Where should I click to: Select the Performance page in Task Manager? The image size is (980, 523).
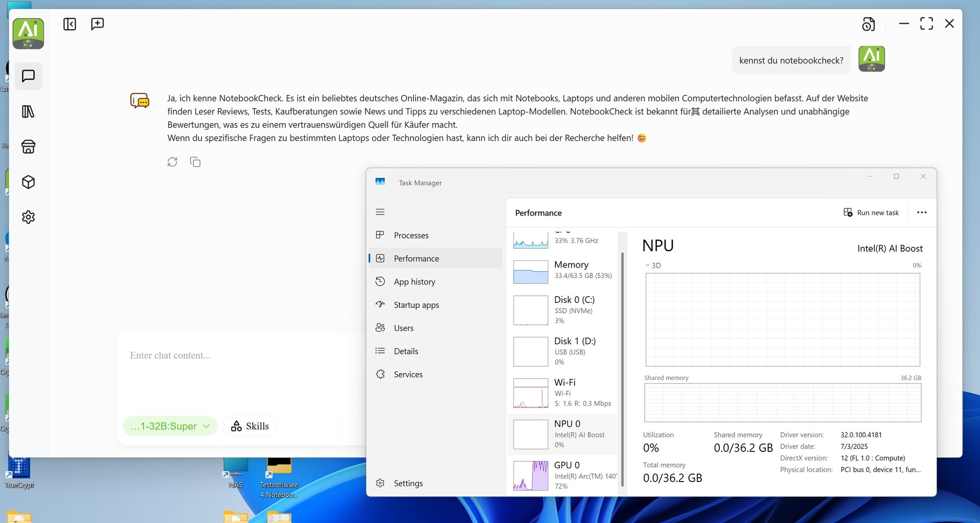pos(435,258)
